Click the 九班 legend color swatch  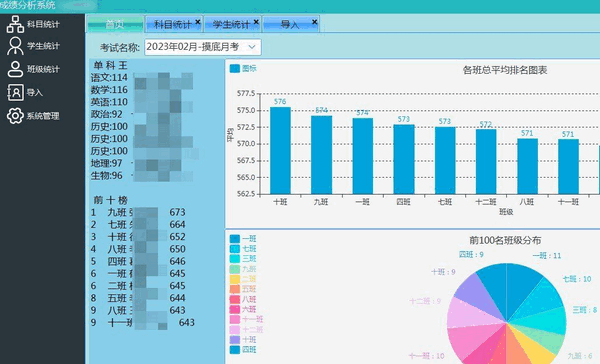pos(235,269)
